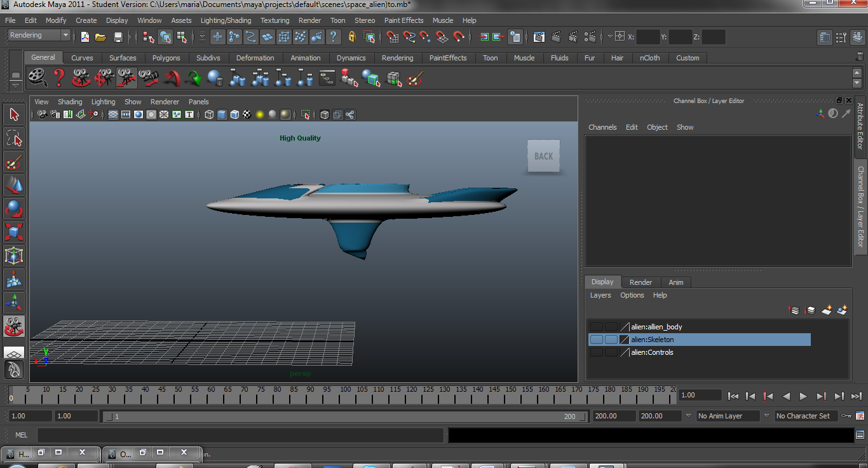Click the MEL command line input
Viewport: 868px width, 468px height.
point(240,435)
